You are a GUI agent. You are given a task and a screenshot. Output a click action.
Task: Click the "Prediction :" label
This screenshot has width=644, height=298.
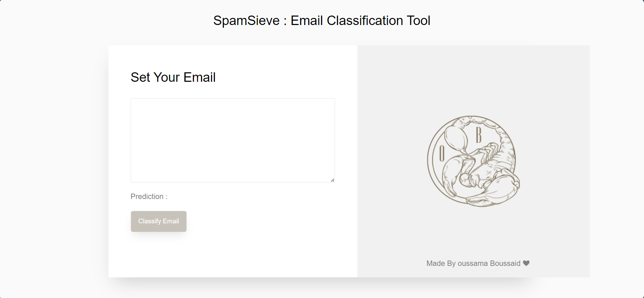[149, 197]
